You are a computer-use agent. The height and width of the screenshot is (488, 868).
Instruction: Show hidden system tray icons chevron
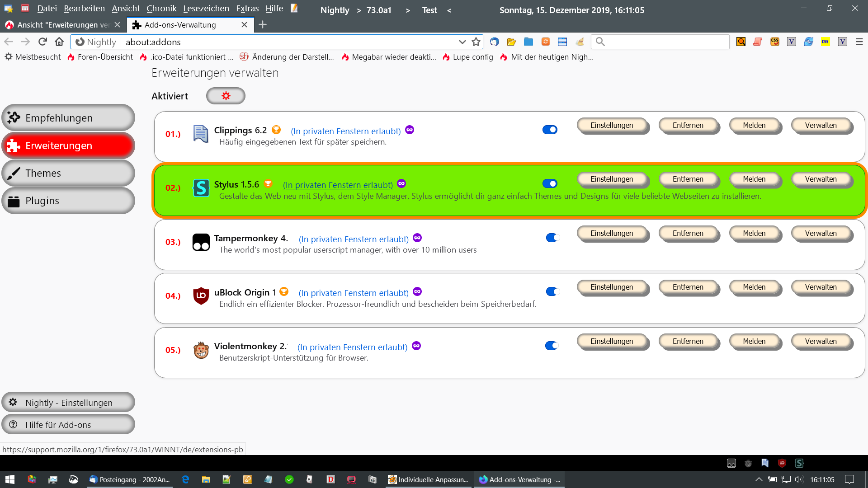pos(759,479)
